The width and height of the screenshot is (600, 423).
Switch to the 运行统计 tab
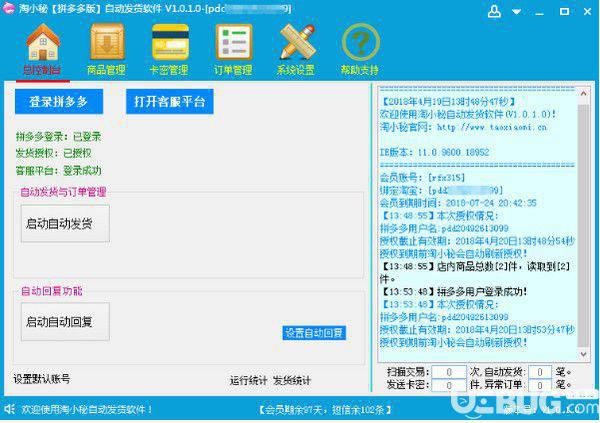(x=248, y=381)
